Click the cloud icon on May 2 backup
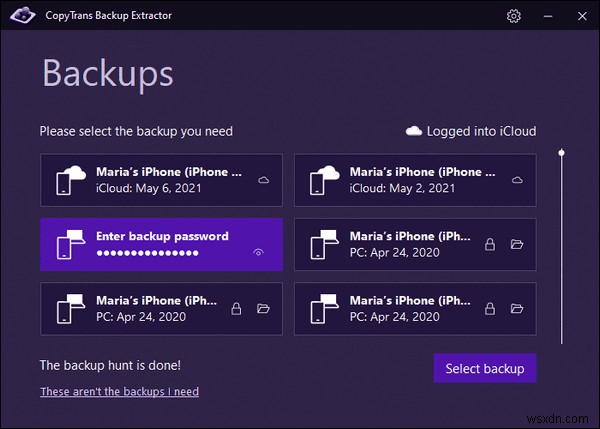This screenshot has height=429, width=600. point(517,180)
